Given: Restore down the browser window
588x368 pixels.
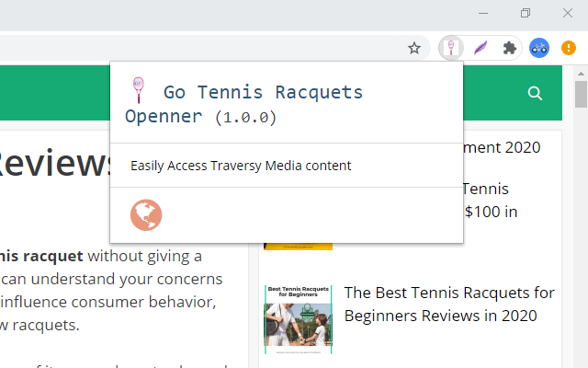Looking at the screenshot, I should tap(526, 13).
